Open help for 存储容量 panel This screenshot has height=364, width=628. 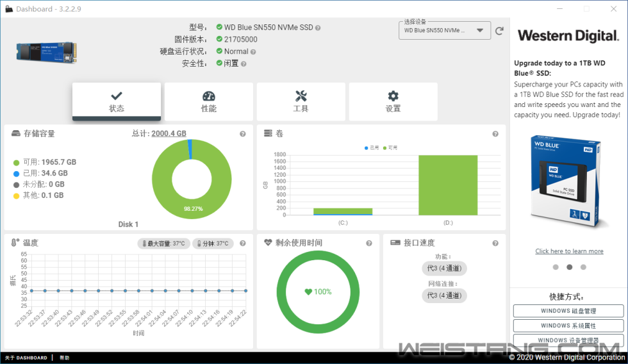[243, 134]
